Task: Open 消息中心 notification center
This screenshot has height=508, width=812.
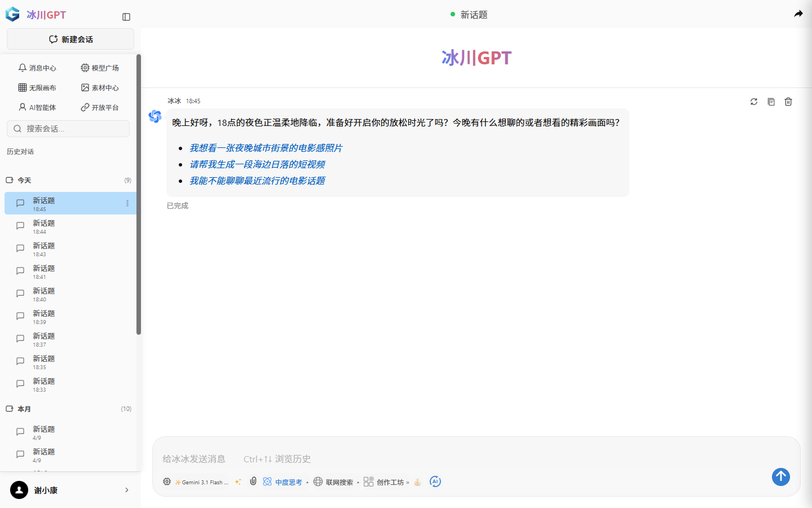Action: tap(37, 68)
